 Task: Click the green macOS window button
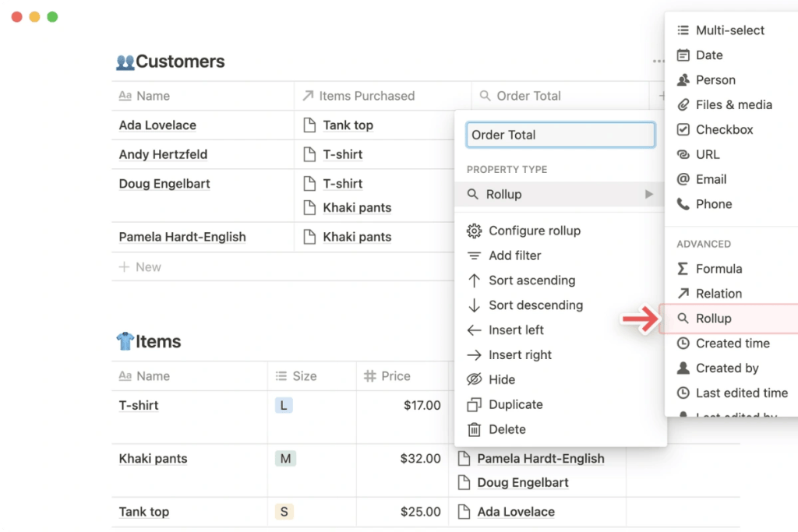tap(52, 17)
